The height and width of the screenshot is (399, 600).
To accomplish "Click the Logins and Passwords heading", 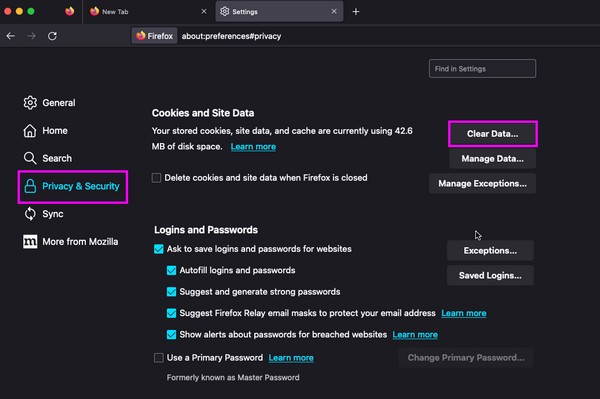I will coord(206,230).
